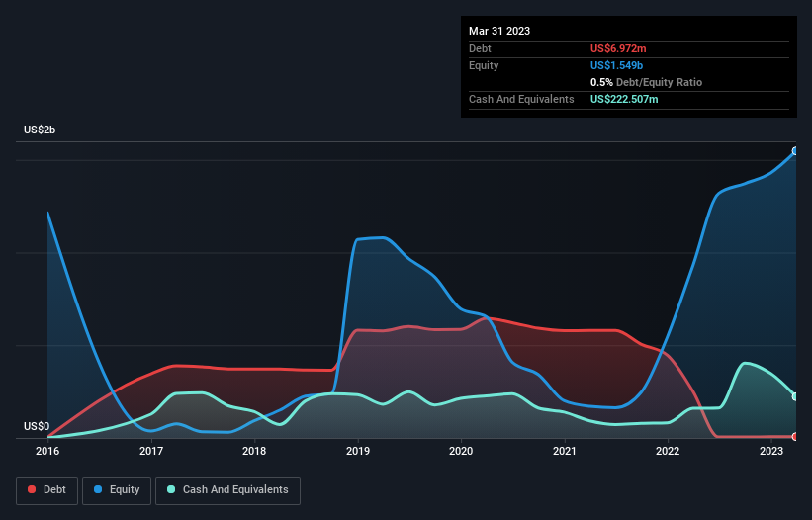
Task: Click the Equity endpoint marker at Mar 2023
Action: click(795, 151)
